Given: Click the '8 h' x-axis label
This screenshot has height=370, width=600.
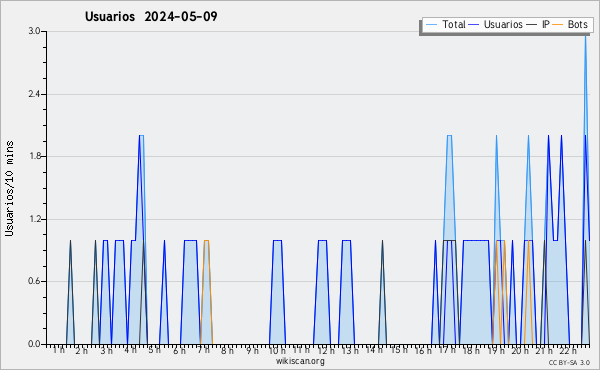Looking at the screenshot, I should (x=227, y=350).
